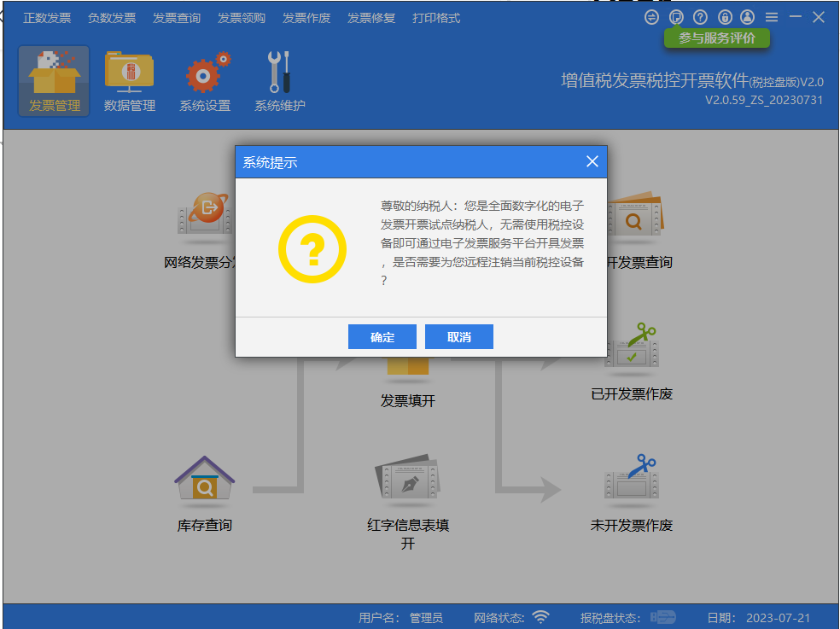
Task: Open the 发票修复 menu
Action: 371,18
